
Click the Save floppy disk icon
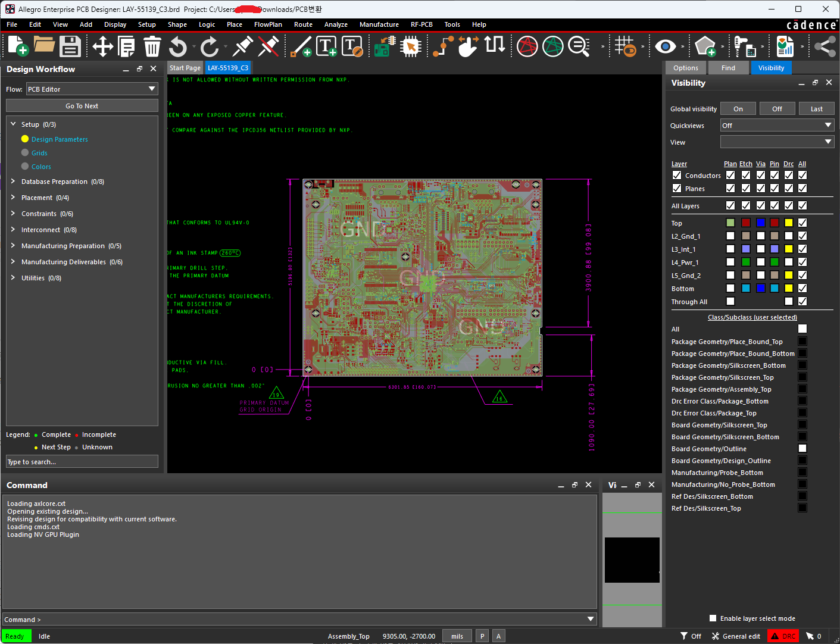pyautogui.click(x=70, y=46)
